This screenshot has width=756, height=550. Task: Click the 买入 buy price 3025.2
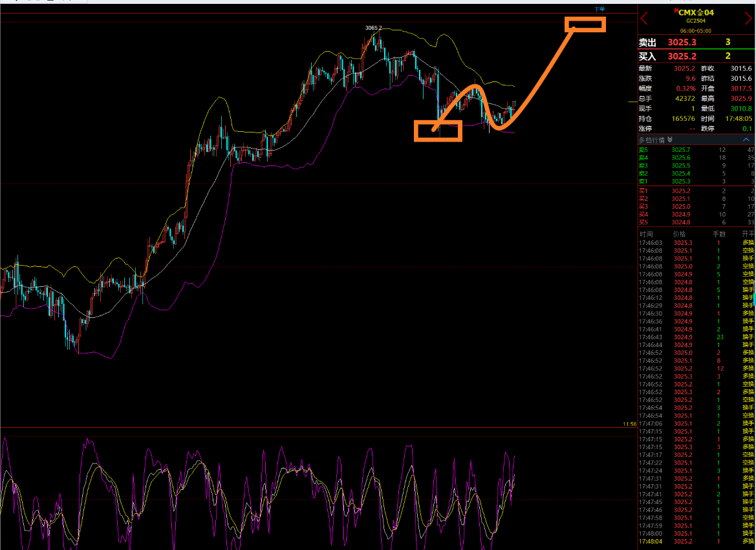682,56
